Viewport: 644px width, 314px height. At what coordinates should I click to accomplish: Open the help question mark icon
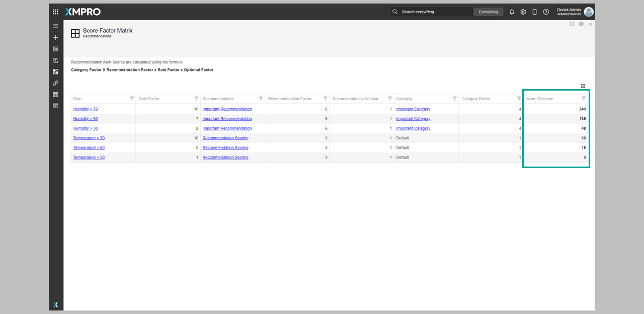(546, 12)
